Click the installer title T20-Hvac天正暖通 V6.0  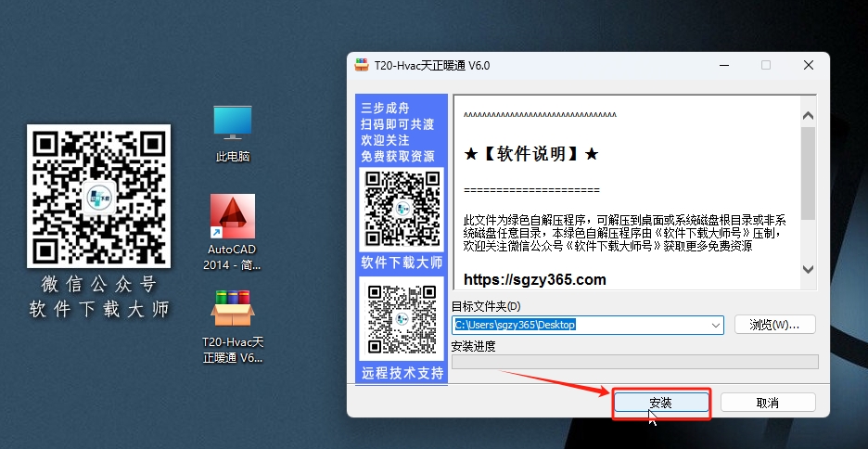tap(432, 66)
